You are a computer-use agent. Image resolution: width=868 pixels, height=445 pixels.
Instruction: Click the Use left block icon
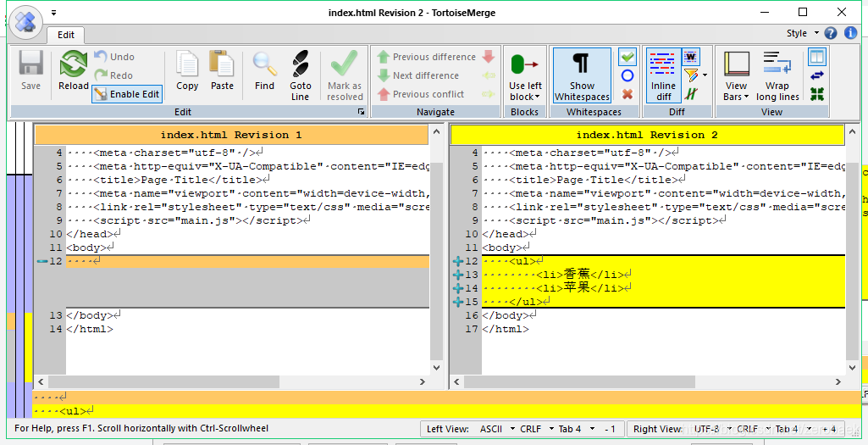tap(525, 64)
